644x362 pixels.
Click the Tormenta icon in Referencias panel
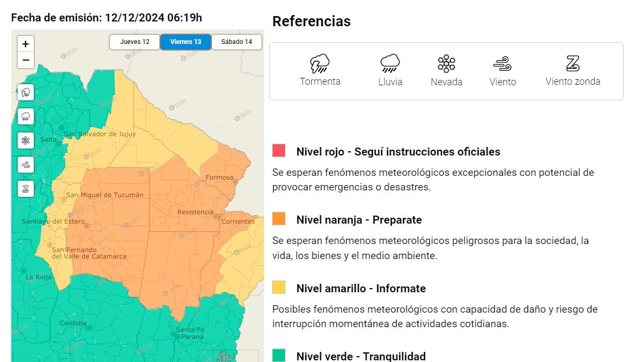click(320, 64)
